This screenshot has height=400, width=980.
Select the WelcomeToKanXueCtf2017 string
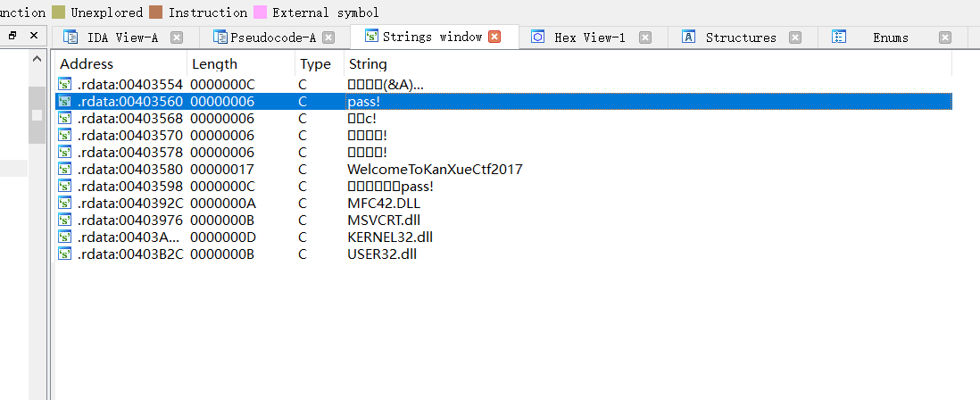(435, 169)
